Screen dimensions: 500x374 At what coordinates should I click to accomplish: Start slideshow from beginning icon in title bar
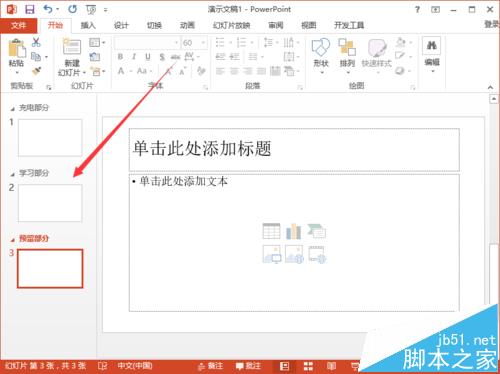91,10
